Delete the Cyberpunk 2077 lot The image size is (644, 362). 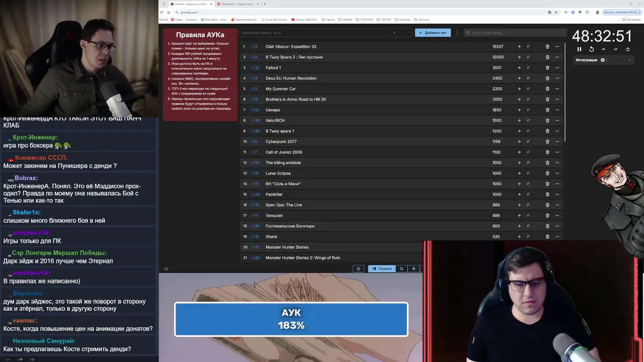(547, 142)
